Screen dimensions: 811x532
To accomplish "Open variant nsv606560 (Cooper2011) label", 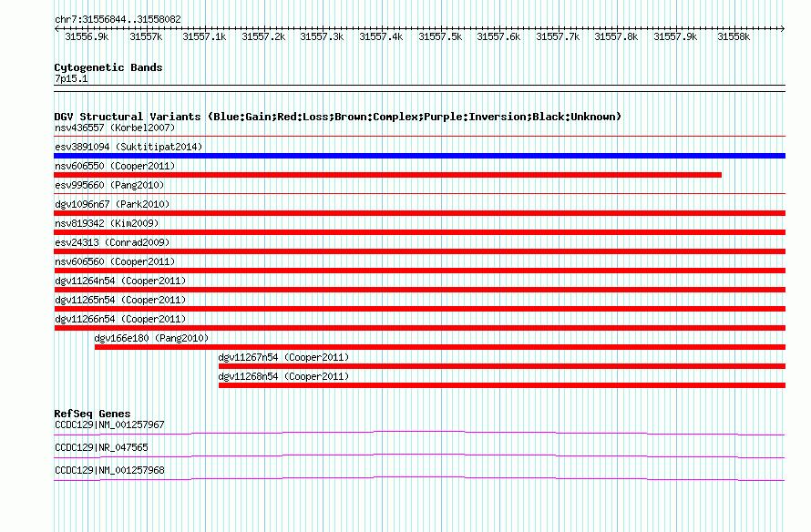I will tap(115, 261).
